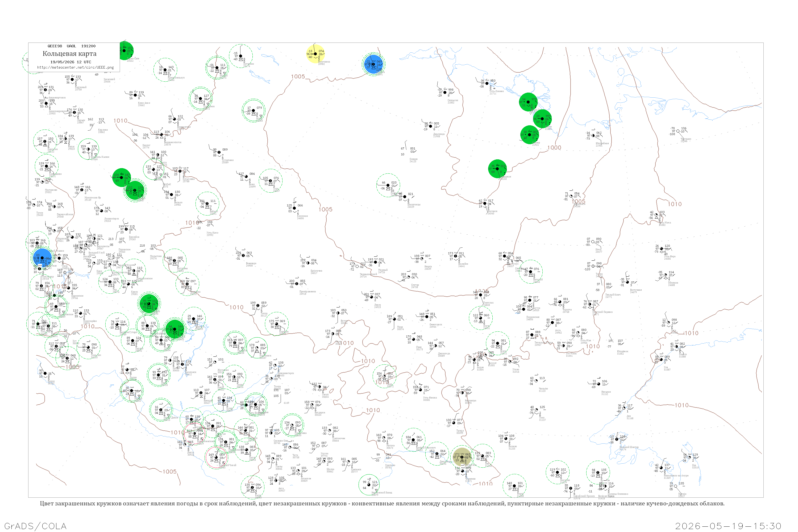This screenshot has height=532, width=798.
Task: Click the 'Джалинда 21908' station label
Action: (x=439, y=135)
